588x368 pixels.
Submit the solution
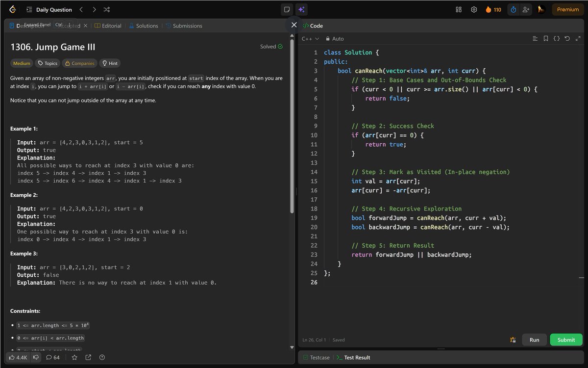pyautogui.click(x=566, y=340)
